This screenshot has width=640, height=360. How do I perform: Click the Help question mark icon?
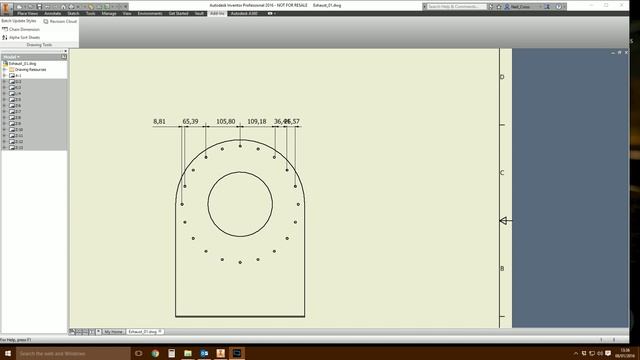pos(559,7)
